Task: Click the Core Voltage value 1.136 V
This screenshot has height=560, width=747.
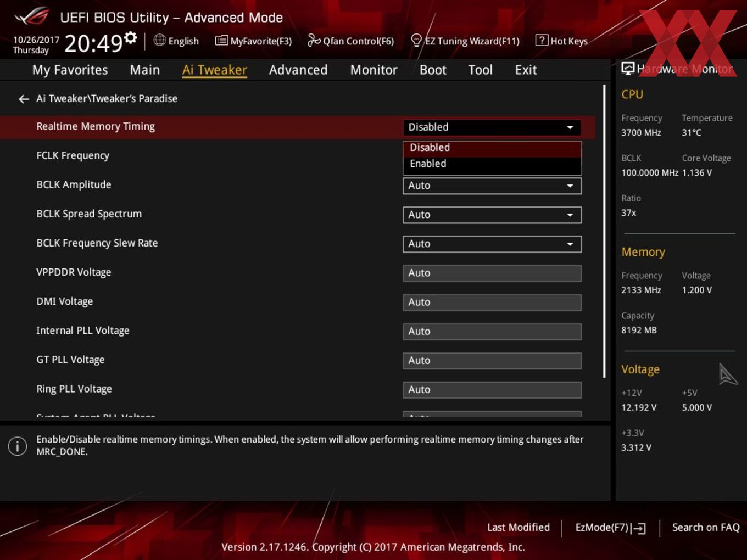Action: 697,172
